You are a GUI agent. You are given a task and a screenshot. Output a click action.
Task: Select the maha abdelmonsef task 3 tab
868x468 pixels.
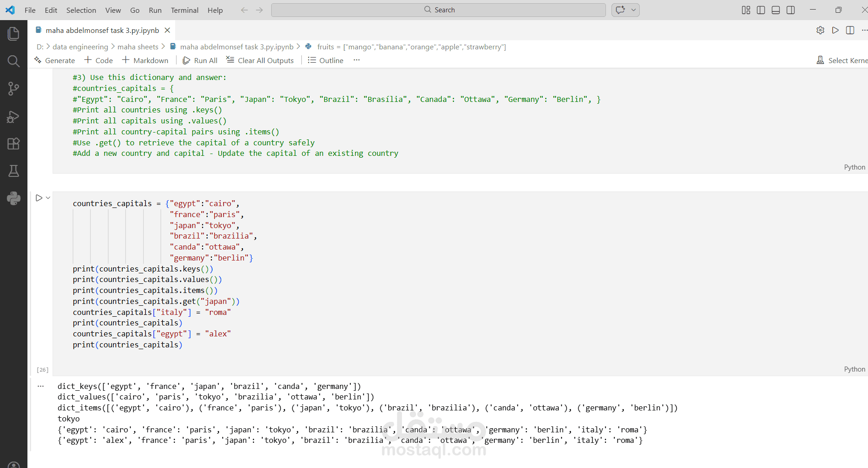[102, 30]
